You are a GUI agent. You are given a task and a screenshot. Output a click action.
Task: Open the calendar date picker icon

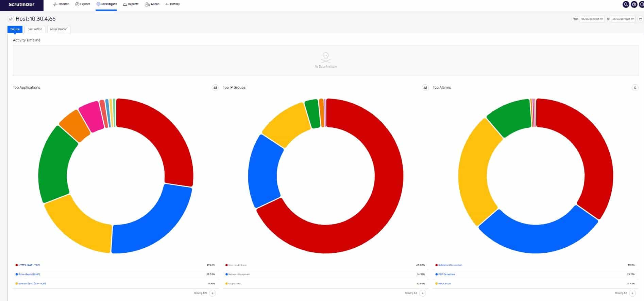point(640,19)
